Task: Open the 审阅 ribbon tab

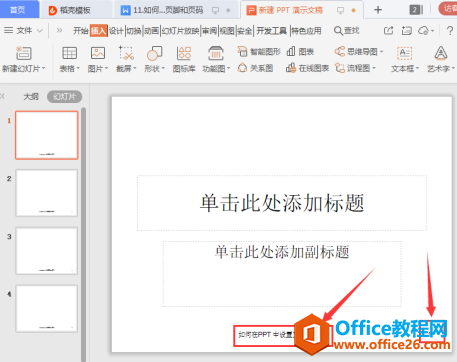Action: pos(209,31)
